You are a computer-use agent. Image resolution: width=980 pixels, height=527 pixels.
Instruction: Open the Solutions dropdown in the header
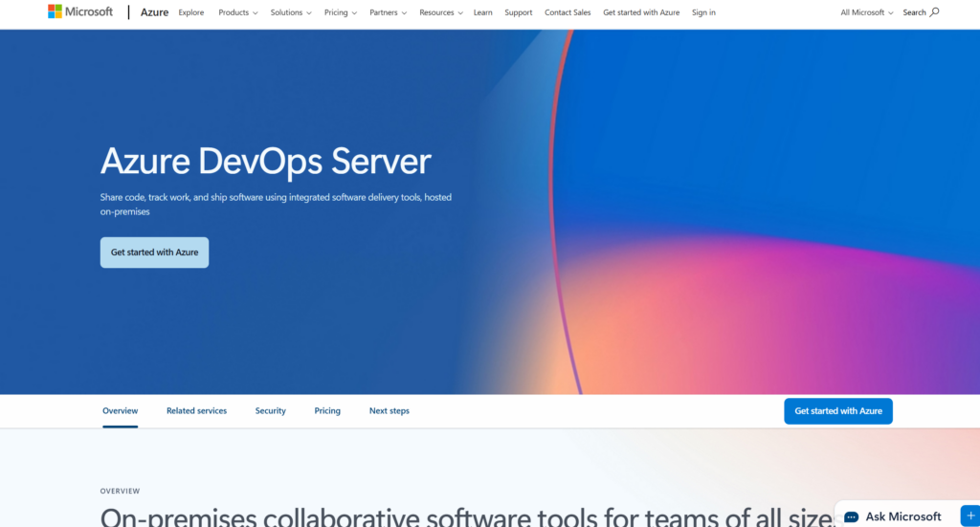tap(291, 12)
